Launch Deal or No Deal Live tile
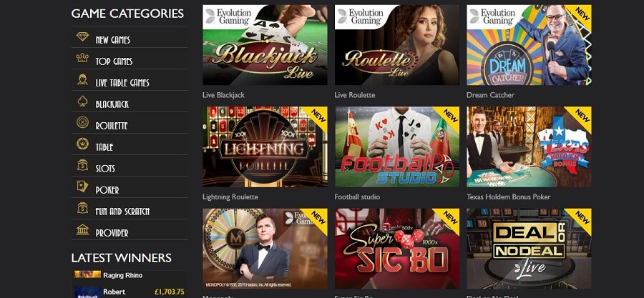Screen dimensions: 644x298 529,249
